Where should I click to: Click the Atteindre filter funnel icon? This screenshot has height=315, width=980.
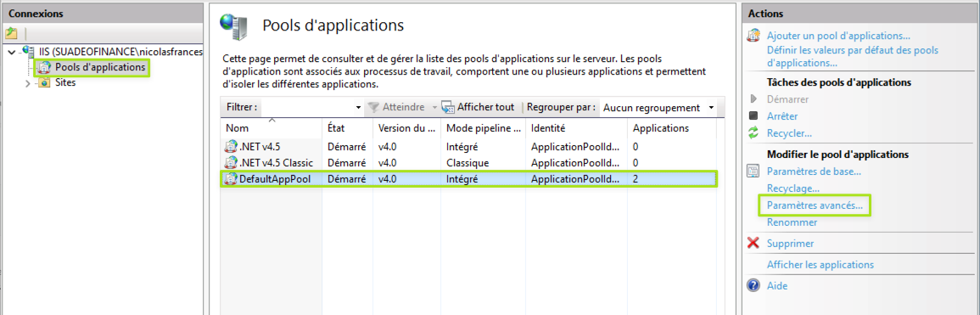tap(373, 108)
